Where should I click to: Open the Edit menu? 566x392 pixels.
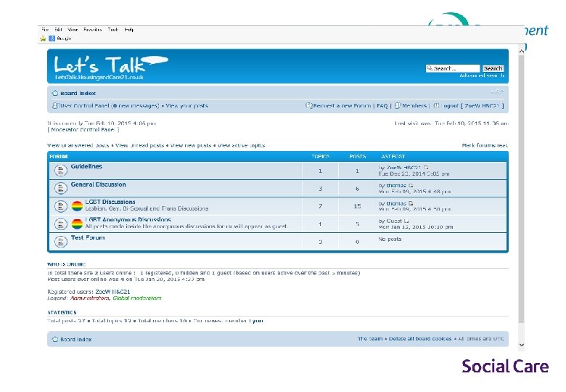59,30
